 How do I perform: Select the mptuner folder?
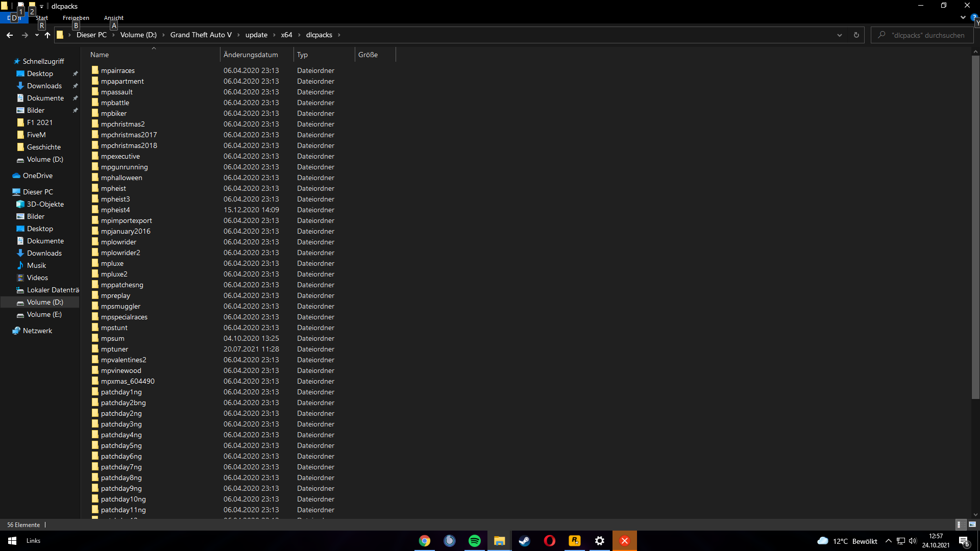point(114,349)
